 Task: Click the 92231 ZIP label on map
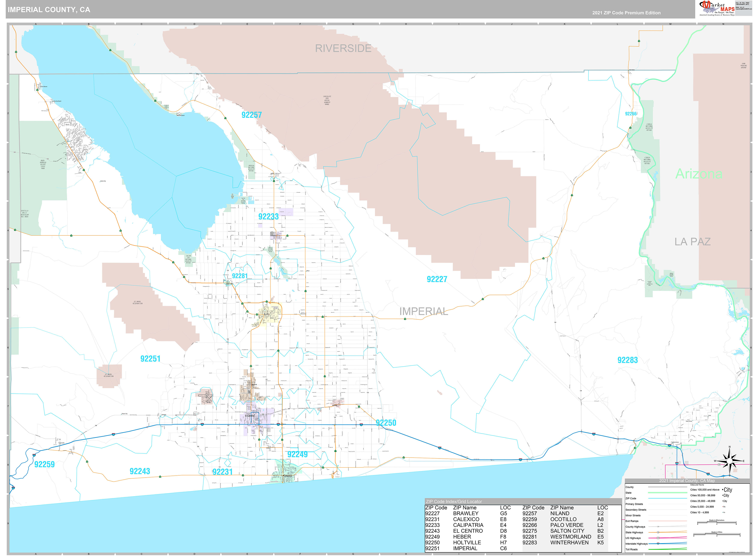(x=222, y=472)
